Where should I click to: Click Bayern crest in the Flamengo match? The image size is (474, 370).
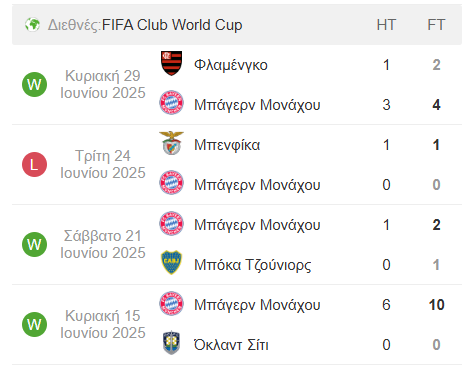click(171, 103)
